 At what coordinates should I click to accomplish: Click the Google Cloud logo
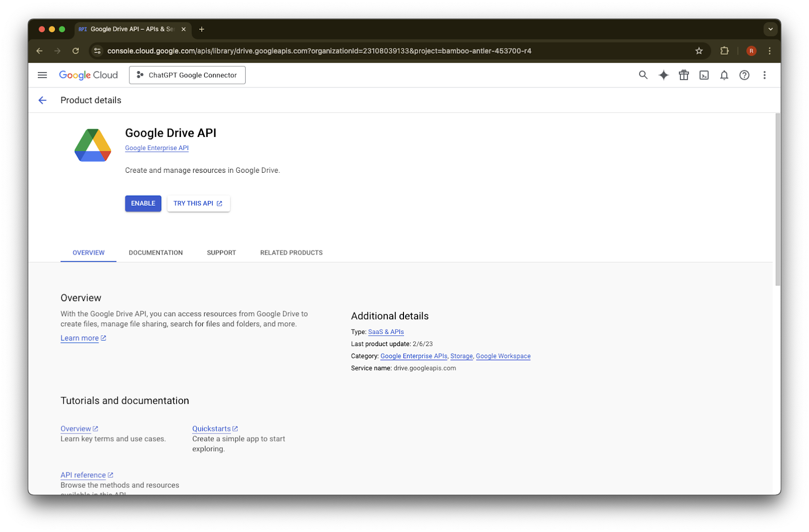coord(88,75)
